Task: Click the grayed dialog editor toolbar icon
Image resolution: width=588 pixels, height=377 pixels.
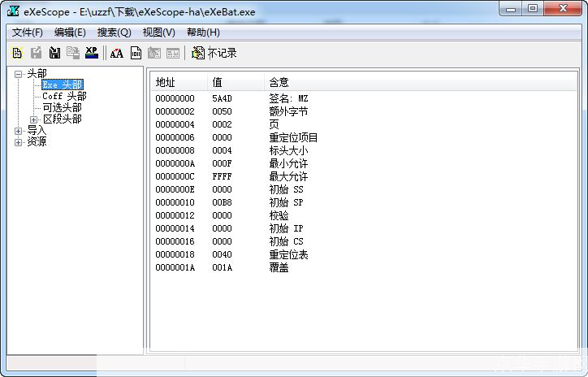Action: tap(154, 53)
